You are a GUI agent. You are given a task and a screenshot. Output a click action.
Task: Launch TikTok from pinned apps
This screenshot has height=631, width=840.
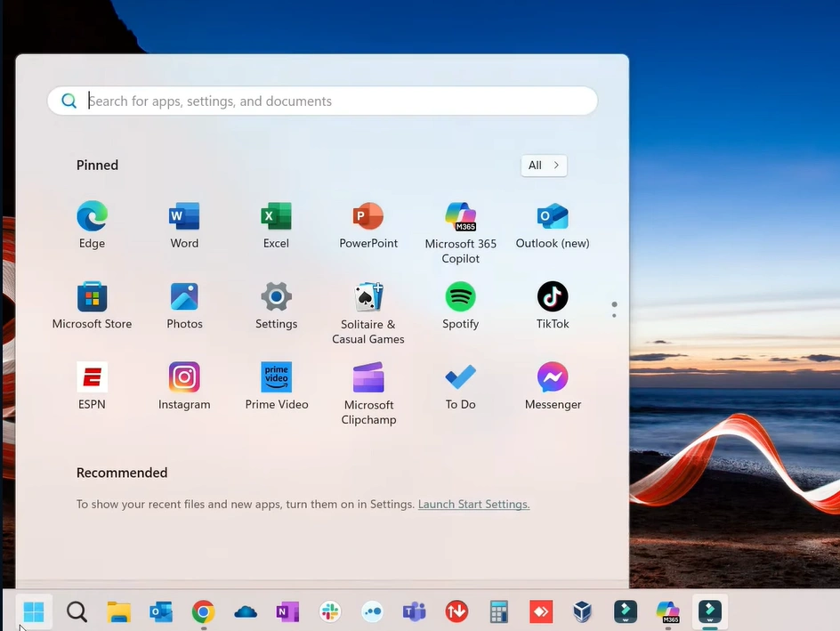[553, 296]
